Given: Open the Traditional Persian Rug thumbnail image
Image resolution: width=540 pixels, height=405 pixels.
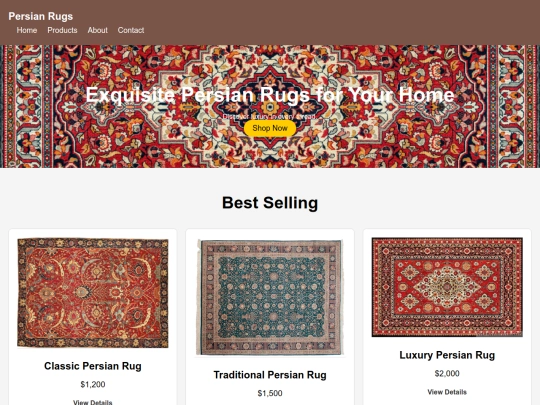Looking at the screenshot, I should [270, 298].
